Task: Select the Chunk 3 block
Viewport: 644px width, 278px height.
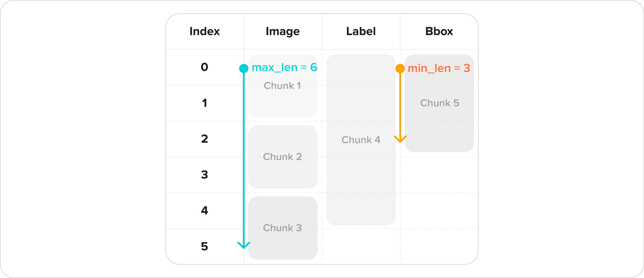Action: (283, 228)
